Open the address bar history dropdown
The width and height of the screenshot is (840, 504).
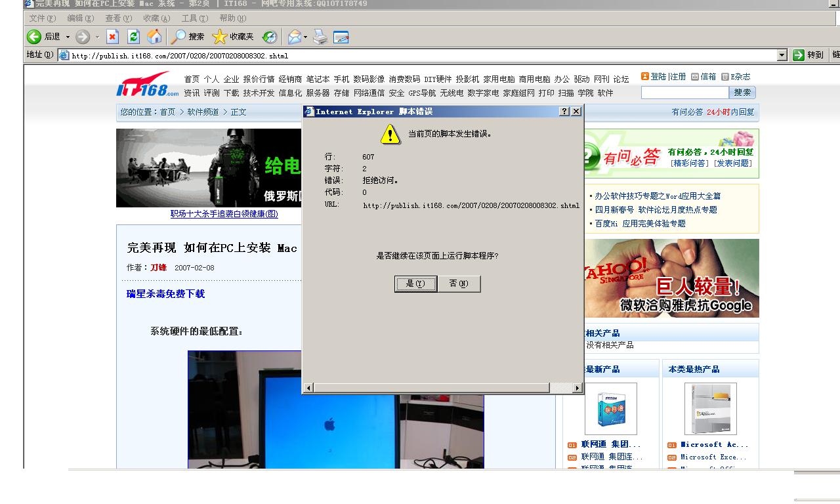pos(782,55)
